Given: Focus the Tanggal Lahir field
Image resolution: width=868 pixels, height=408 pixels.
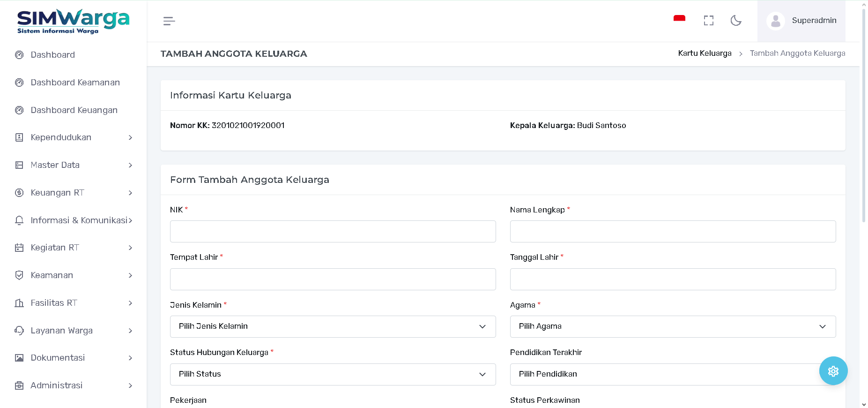Looking at the screenshot, I should (672, 280).
